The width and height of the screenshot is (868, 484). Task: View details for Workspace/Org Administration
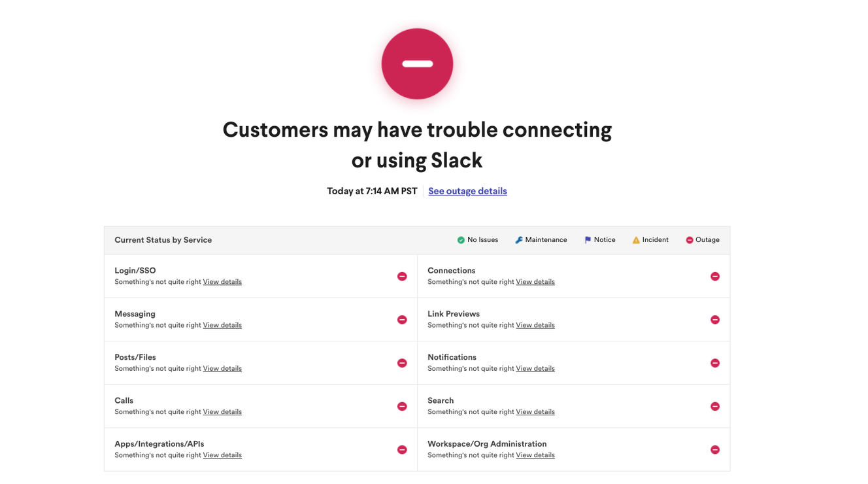[535, 455]
